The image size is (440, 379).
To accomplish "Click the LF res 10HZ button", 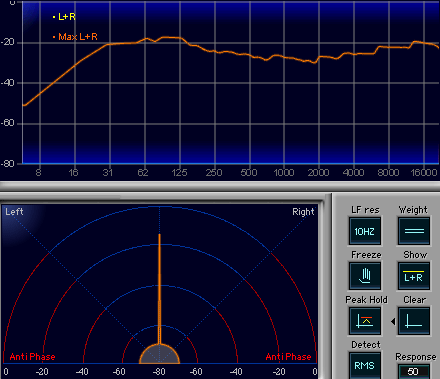I will 365,231.
